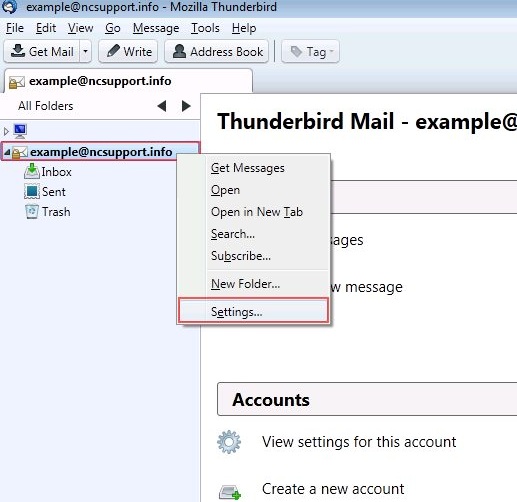Click Create a new account link
This screenshot has height=502, width=517.
click(x=333, y=489)
